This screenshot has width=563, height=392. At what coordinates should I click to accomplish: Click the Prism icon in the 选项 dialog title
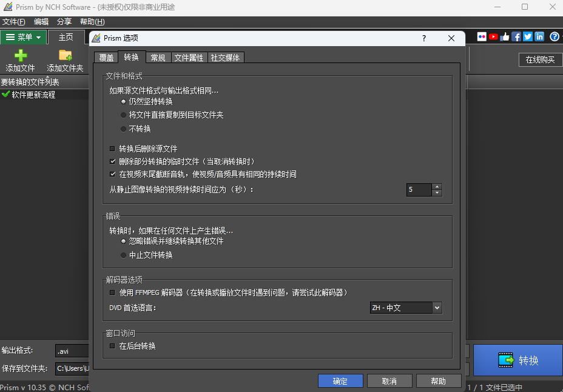(96, 38)
